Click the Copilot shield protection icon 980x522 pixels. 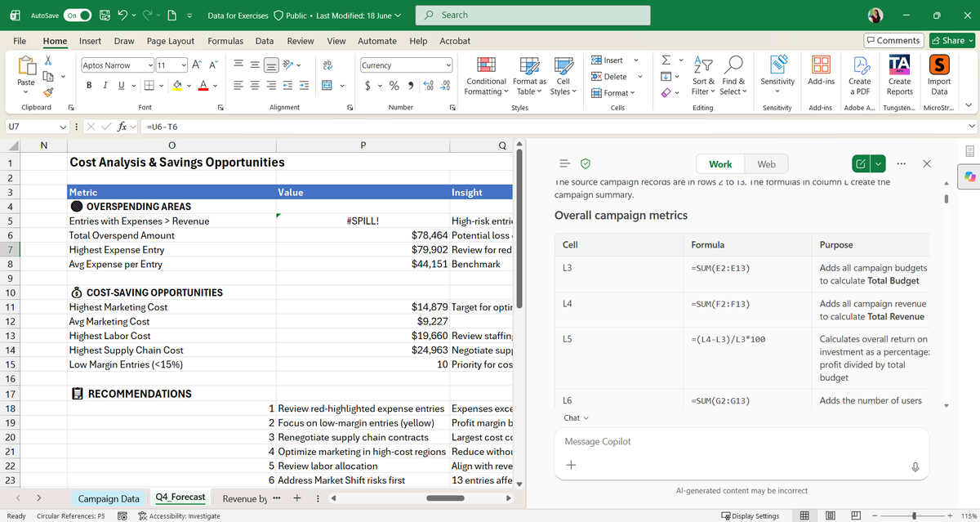point(585,164)
